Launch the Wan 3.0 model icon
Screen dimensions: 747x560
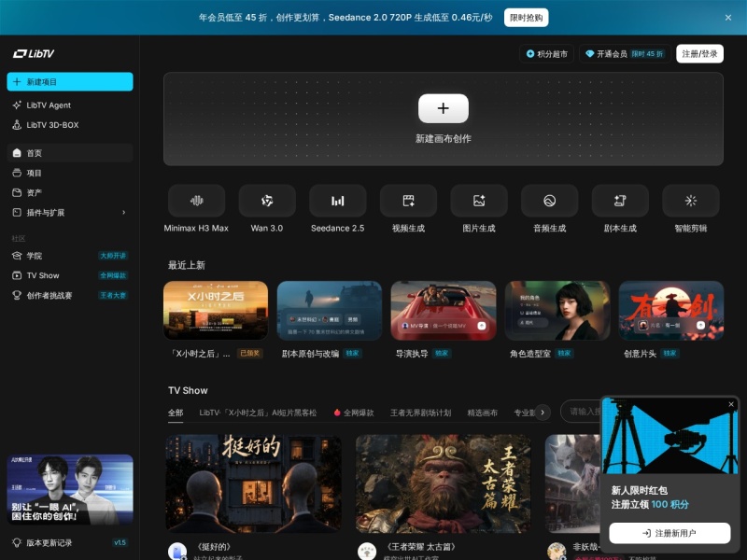[x=267, y=201]
